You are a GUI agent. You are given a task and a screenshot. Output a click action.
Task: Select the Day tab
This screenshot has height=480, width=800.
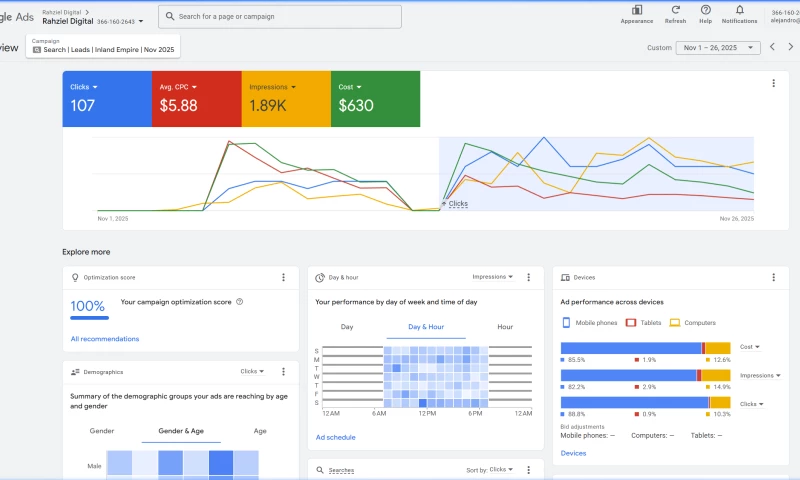tap(347, 327)
